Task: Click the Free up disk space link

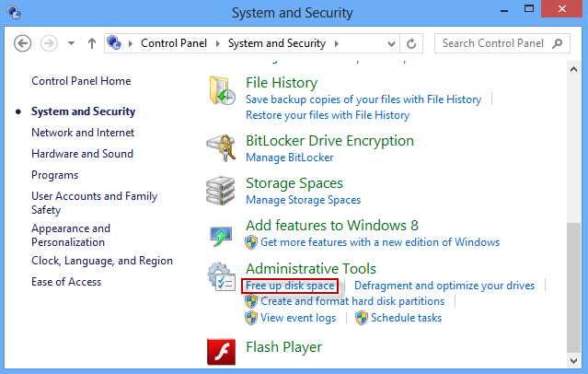Action: tap(290, 286)
